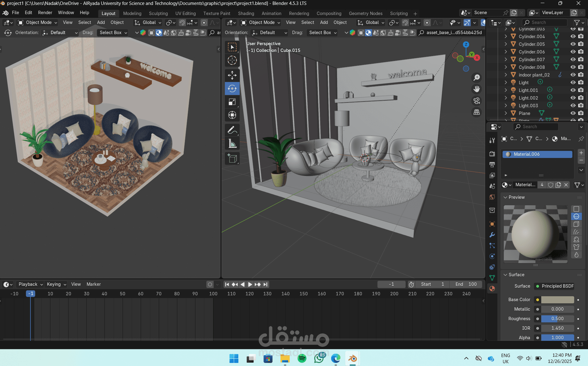Open the Add menu in right viewport
The image size is (588, 366).
pos(324,22)
